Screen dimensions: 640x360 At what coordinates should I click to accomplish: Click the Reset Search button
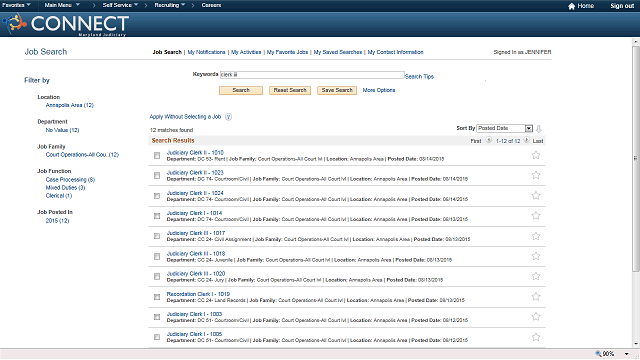click(290, 90)
